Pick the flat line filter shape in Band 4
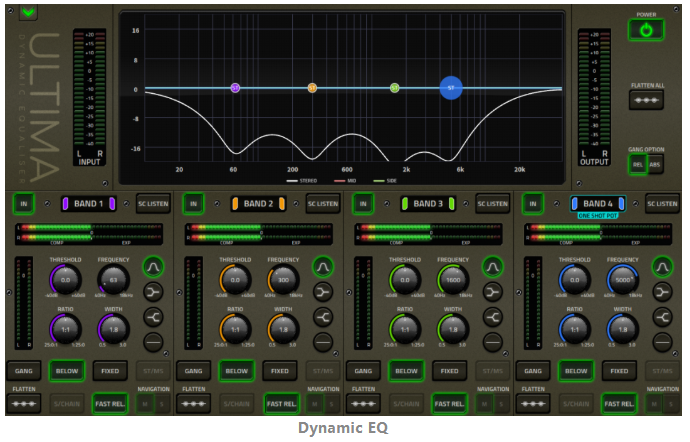690x442 pixels. point(662,342)
